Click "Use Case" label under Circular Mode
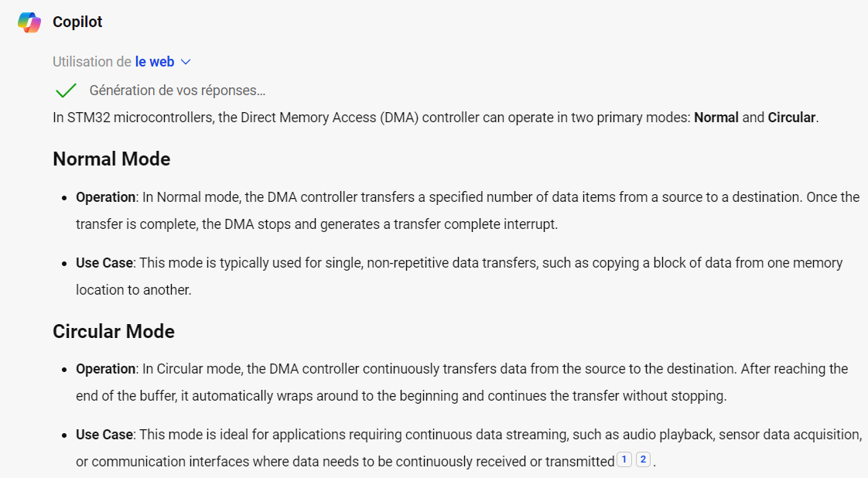Screen dimensions: 868x478 [x=104, y=435]
